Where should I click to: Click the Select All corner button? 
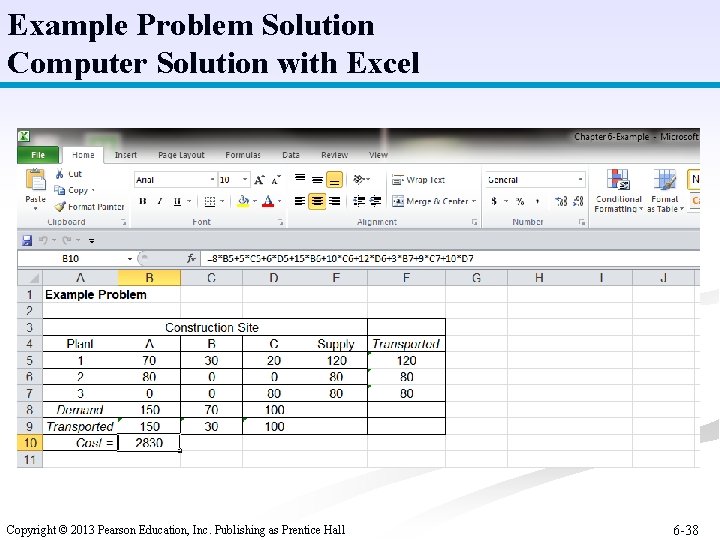pyautogui.click(x=30, y=278)
